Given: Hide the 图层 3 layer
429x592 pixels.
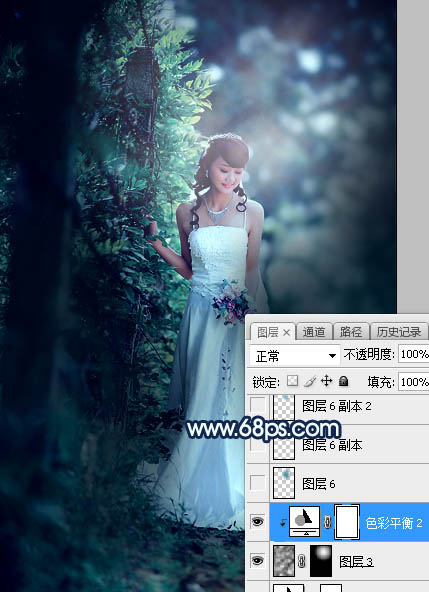Looking at the screenshot, I should pyautogui.click(x=258, y=561).
